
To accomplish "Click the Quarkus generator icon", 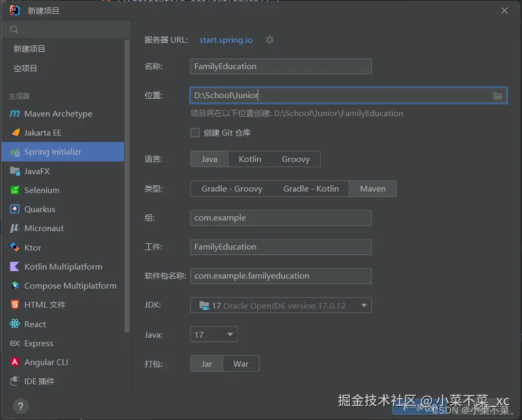I will point(15,209).
